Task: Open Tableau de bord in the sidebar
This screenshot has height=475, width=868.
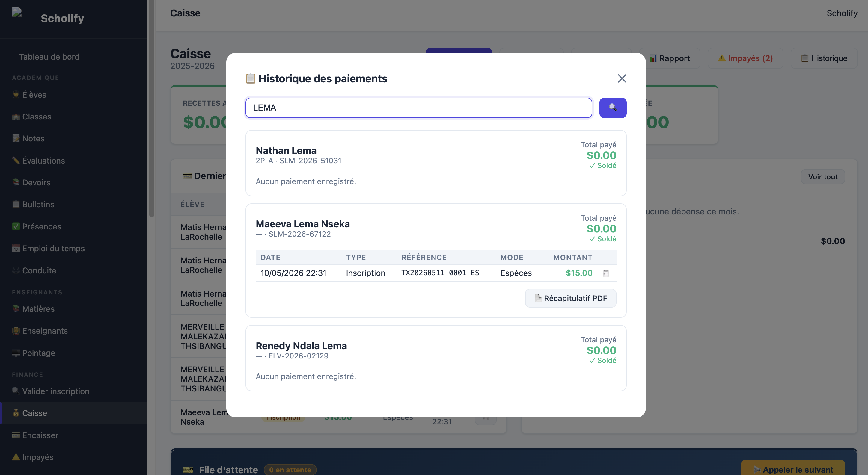Action: point(49,57)
